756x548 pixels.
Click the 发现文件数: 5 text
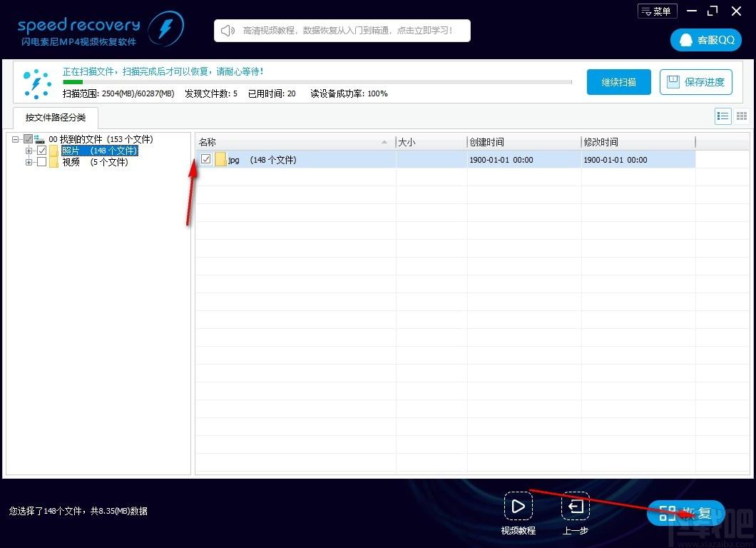[211, 93]
